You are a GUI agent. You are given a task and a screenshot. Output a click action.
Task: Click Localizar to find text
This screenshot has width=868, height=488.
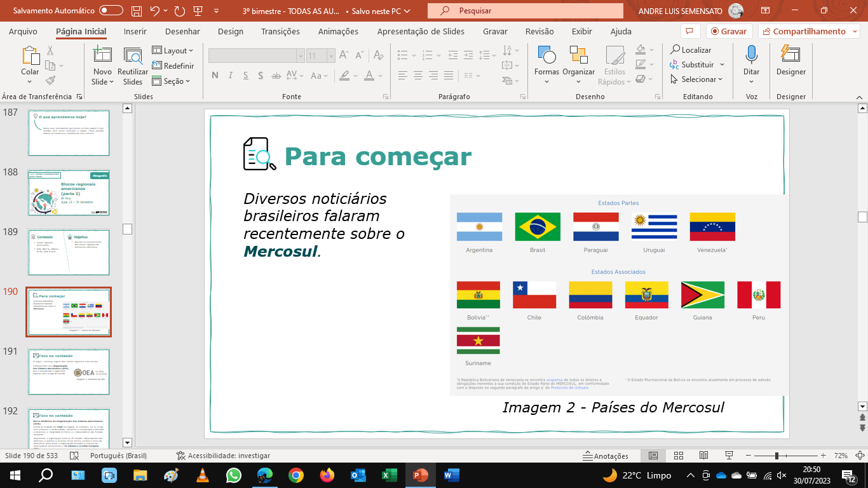(x=691, y=50)
